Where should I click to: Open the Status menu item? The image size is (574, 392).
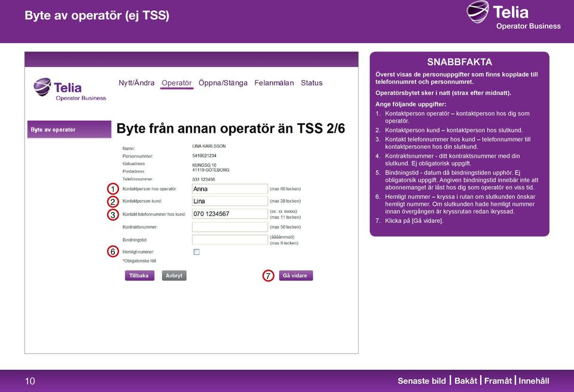[312, 82]
